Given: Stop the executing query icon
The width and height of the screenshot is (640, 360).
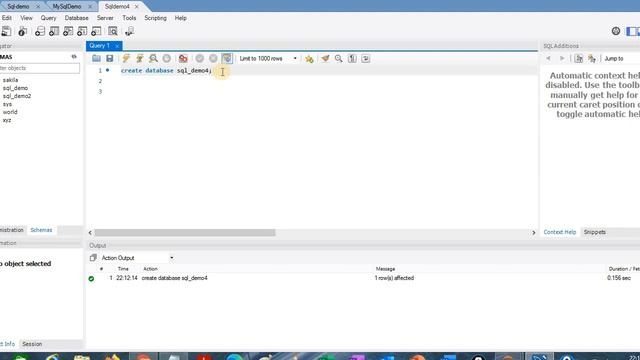Looking at the screenshot, I should click(x=167, y=58).
